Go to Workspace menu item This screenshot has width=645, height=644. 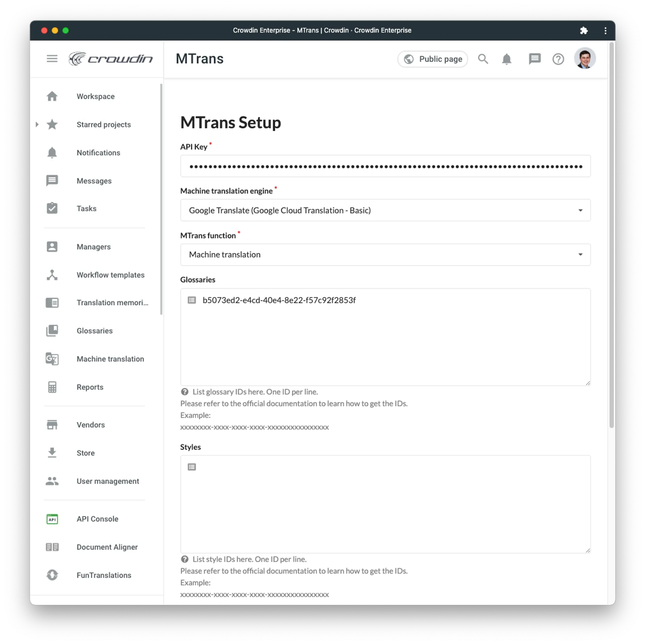[96, 96]
